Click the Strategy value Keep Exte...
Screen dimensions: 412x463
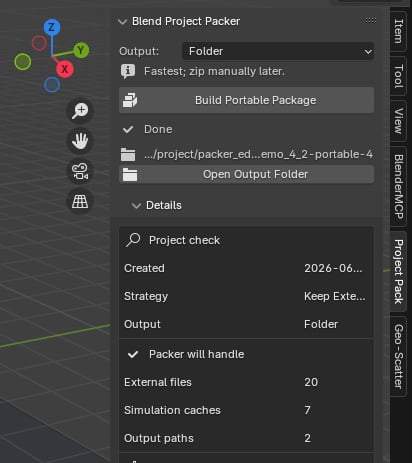334,296
